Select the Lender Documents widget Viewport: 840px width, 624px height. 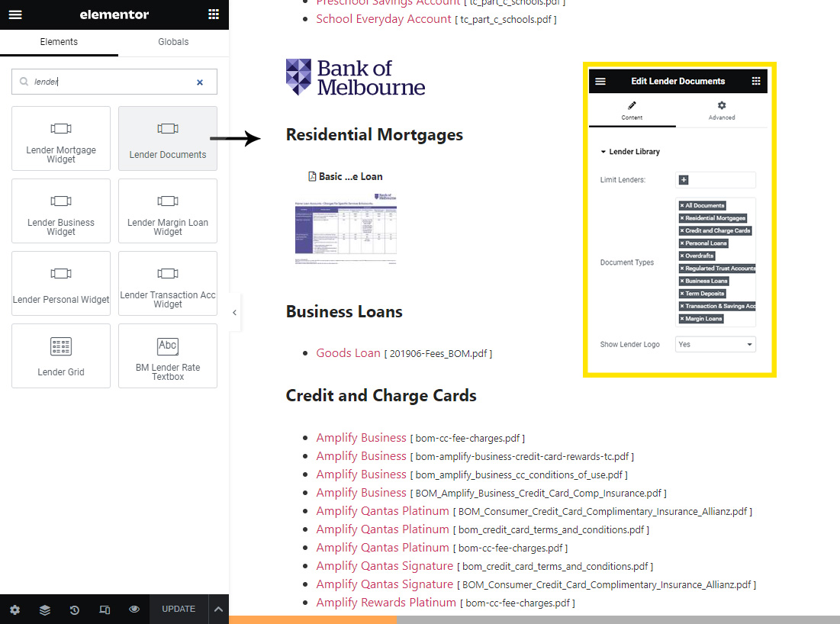(x=168, y=138)
